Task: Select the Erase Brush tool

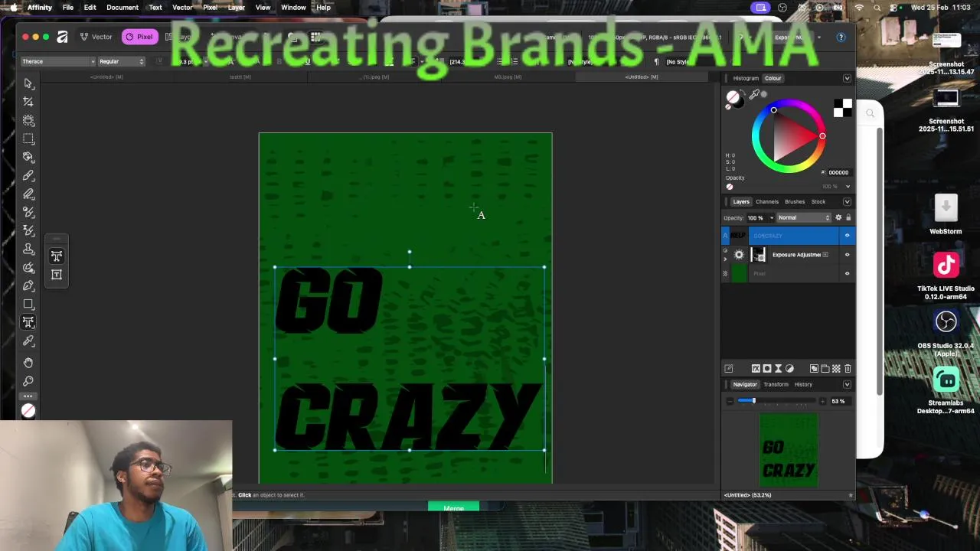Action: (x=28, y=194)
